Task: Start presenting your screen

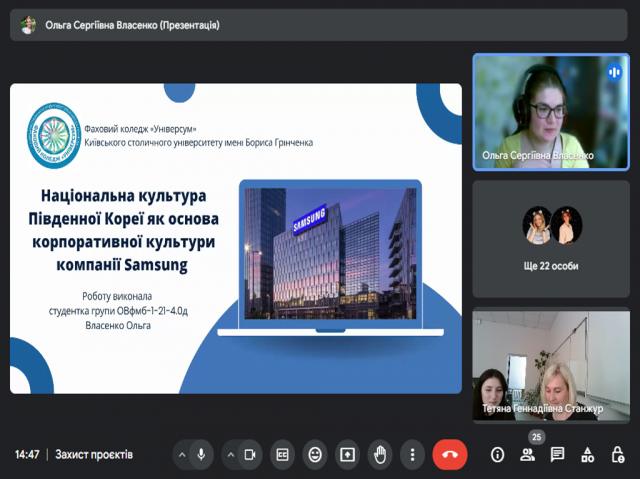Action: click(347, 455)
